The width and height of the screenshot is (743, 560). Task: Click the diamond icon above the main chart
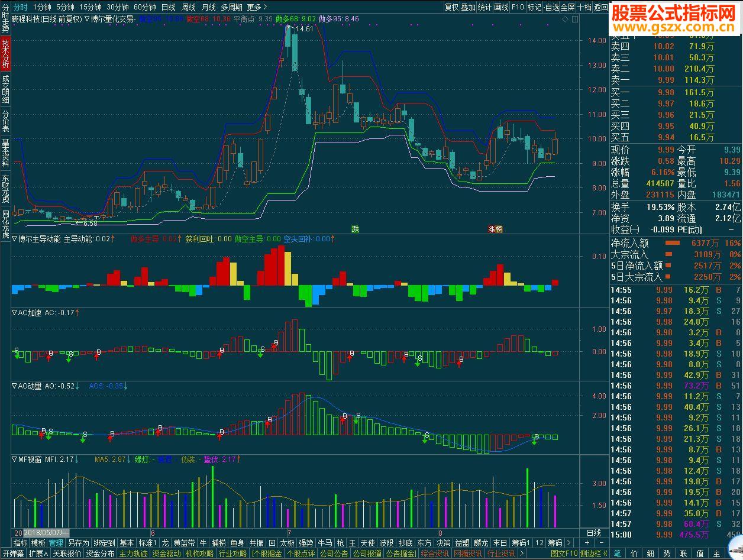pyautogui.click(x=565, y=19)
